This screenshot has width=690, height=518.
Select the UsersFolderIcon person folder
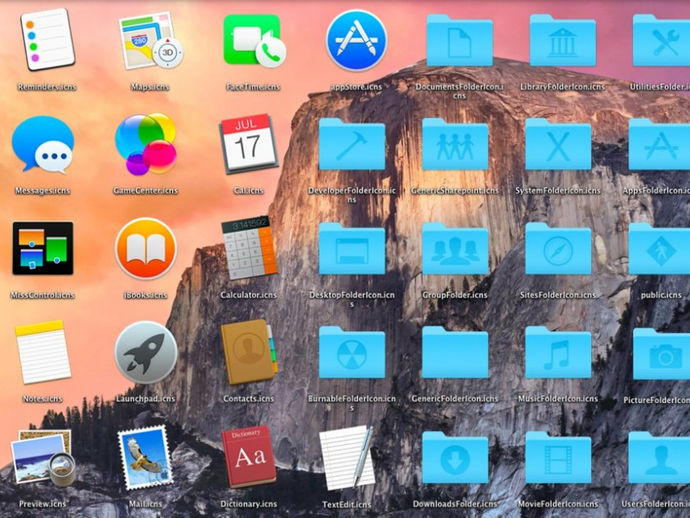tap(659, 457)
